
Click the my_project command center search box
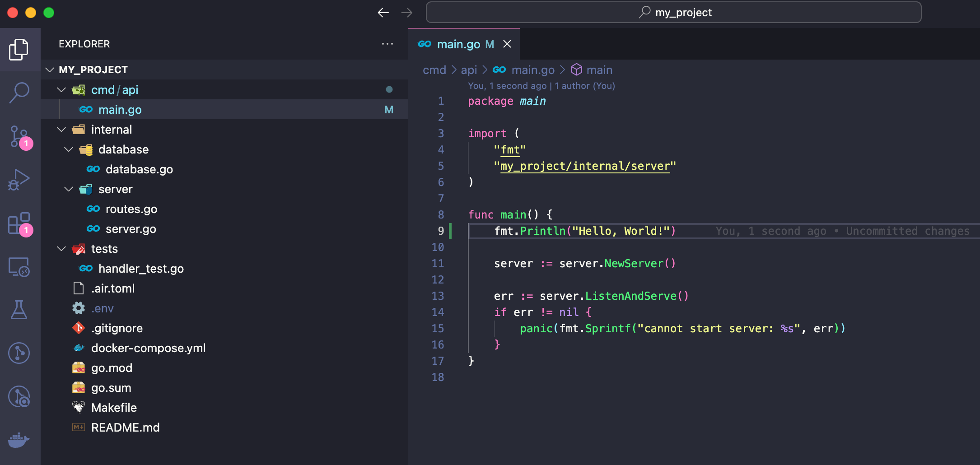[673, 13]
